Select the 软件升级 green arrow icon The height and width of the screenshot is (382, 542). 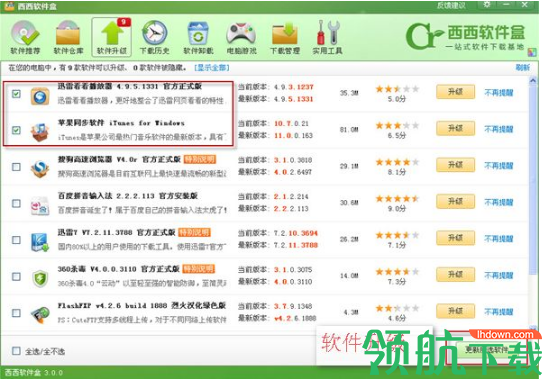click(x=112, y=37)
